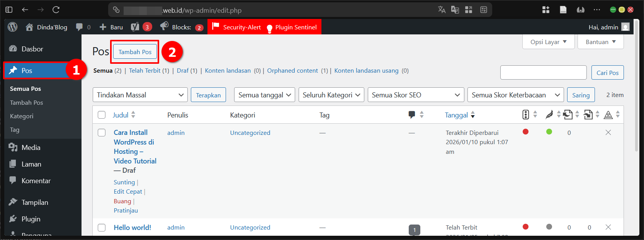Toggle browser sidebar panel icon
This screenshot has height=240, width=644.
point(9,10)
